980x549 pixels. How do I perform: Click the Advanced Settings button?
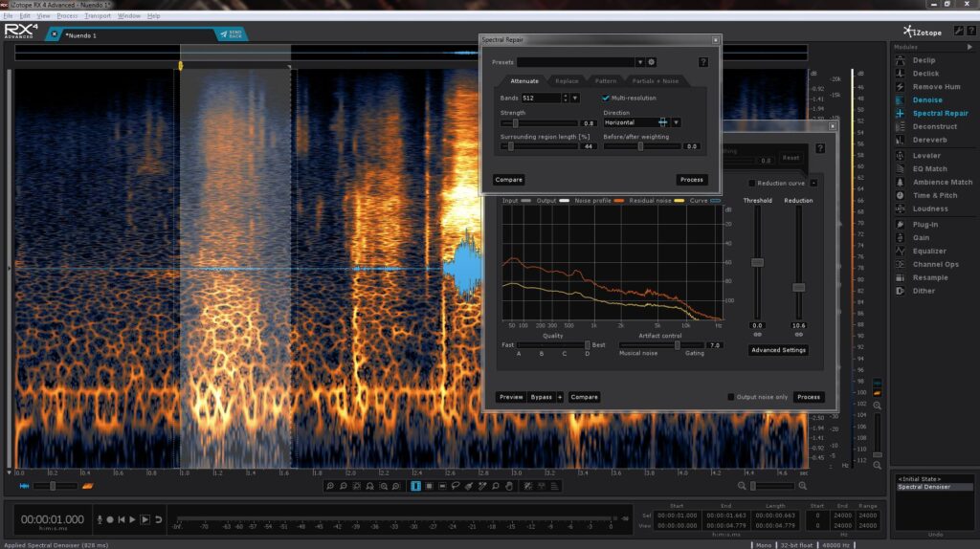[778, 350]
